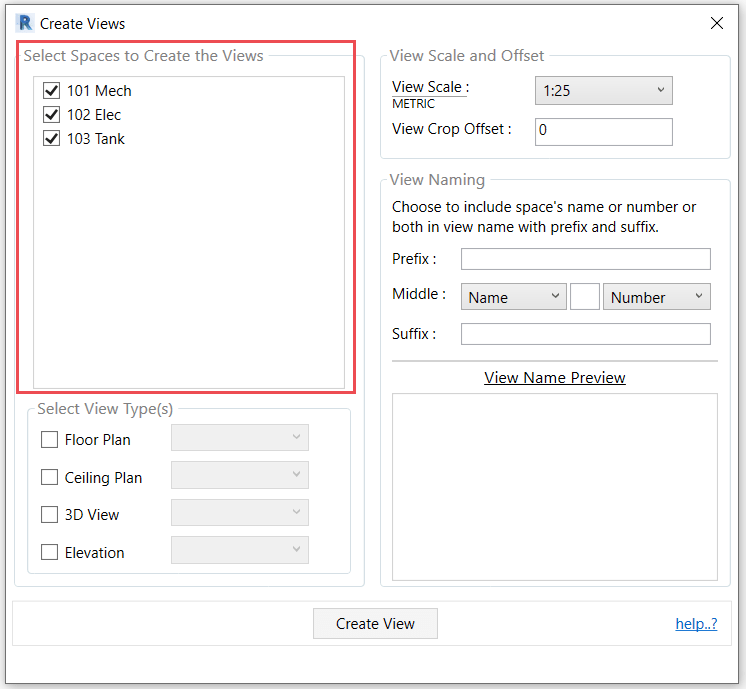Expand the Middle Number dropdown
The height and width of the screenshot is (689, 746).
coord(656,297)
